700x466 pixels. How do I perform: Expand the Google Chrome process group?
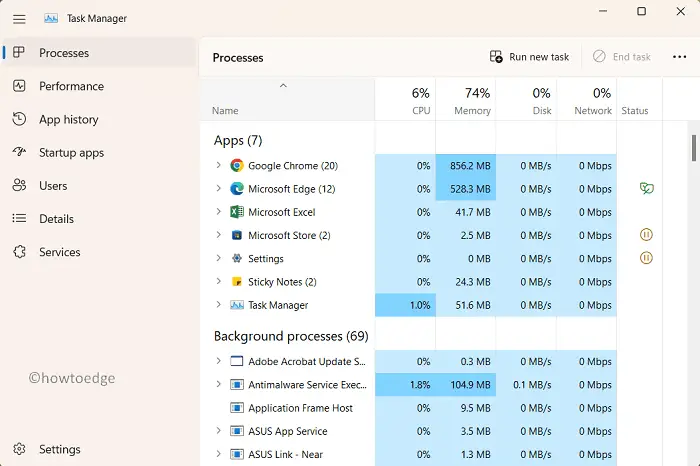point(218,165)
